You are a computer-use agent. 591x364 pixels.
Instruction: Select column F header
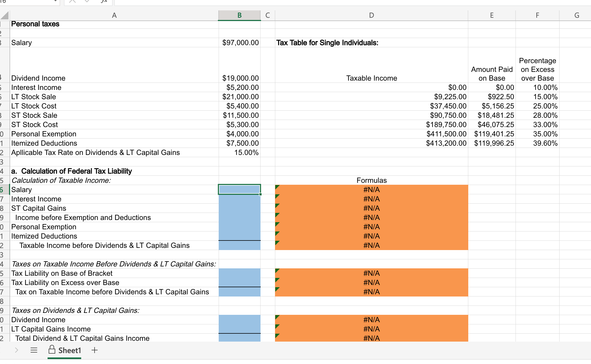tap(537, 15)
